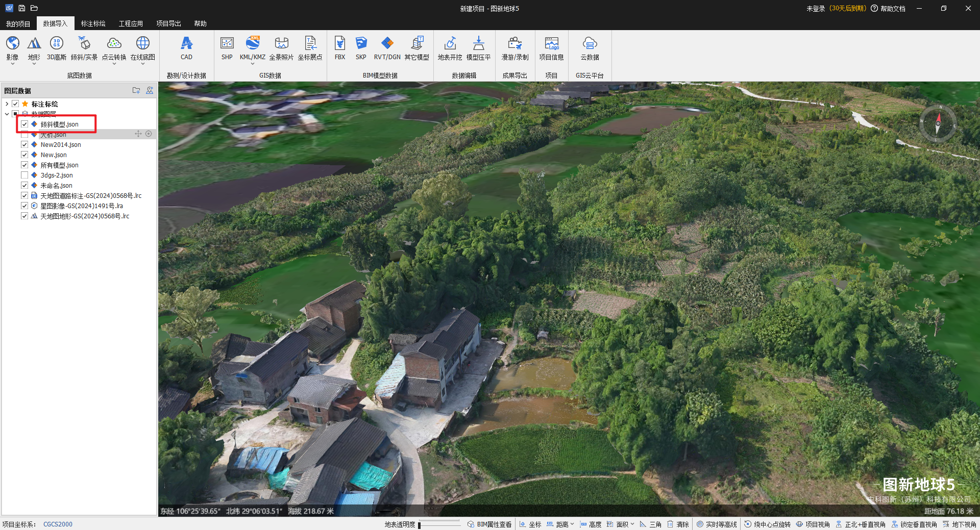The image size is (980, 530).
Task: Toggle the 未命名.json layer checkbox
Action: click(24, 186)
